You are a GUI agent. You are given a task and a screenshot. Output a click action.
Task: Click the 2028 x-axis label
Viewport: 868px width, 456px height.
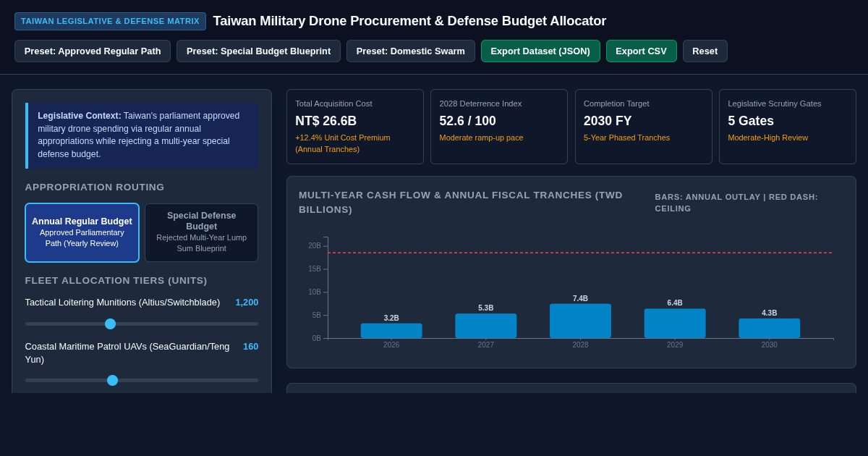(x=580, y=345)
